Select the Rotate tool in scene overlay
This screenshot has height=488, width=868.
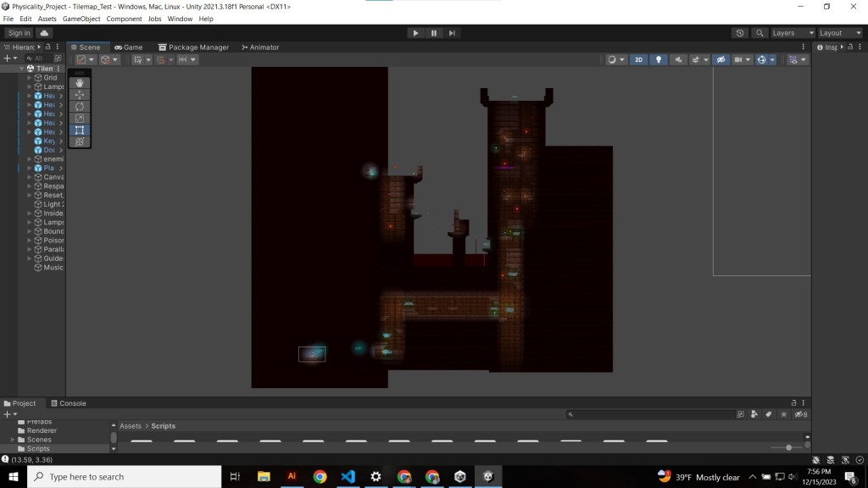80,107
